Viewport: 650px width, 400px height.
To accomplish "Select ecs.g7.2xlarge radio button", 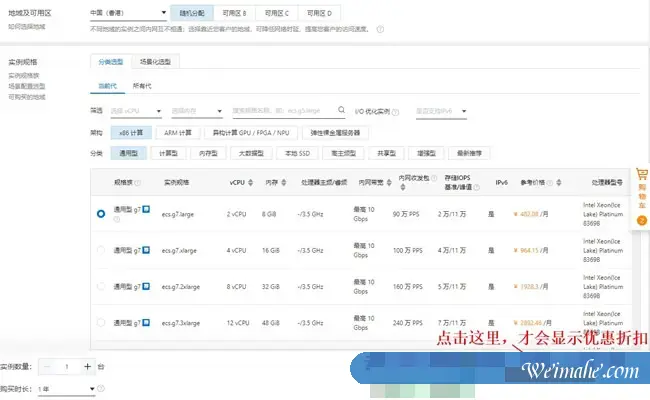I will click(101, 287).
